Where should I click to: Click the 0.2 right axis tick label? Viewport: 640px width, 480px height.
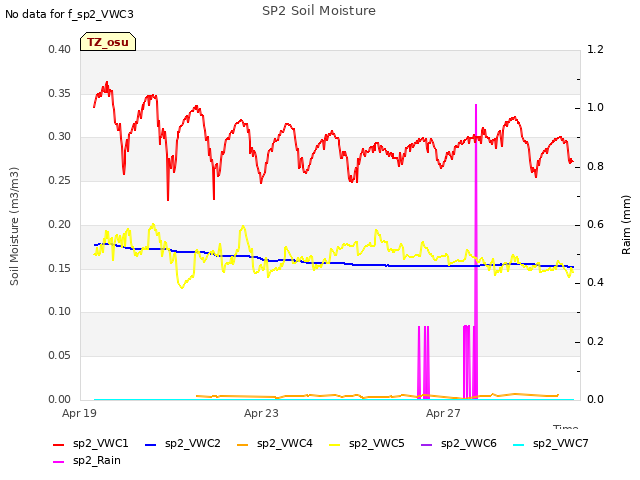click(x=596, y=342)
